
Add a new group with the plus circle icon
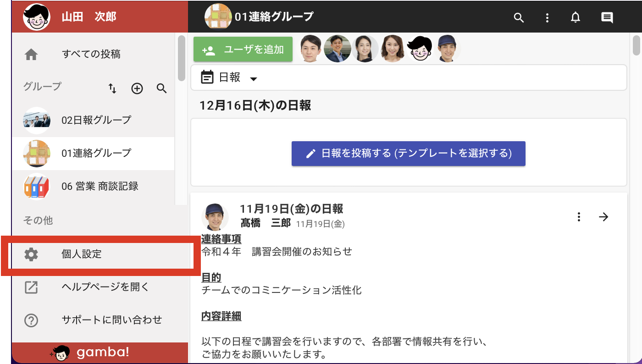click(137, 88)
